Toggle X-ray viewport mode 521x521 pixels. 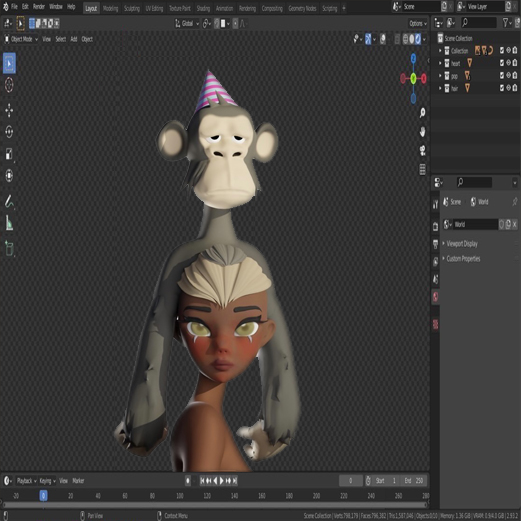[x=397, y=39]
